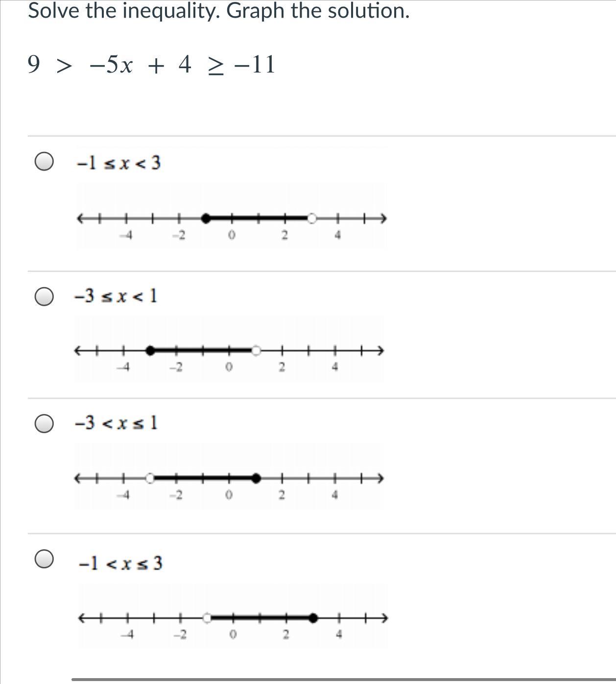Click the open circle on the third graph
616x684 pixels.
[150, 478]
